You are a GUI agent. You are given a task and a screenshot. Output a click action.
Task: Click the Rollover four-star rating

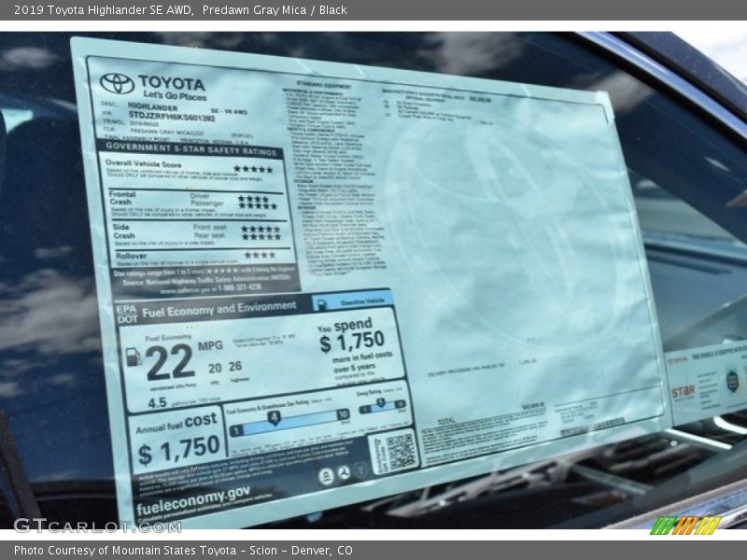coord(261,255)
